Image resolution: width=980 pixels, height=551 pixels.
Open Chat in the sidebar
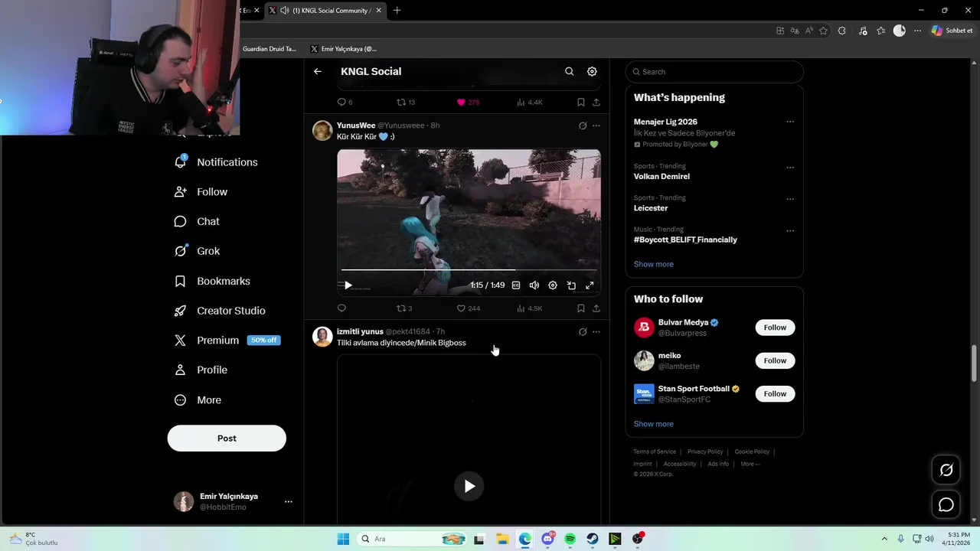197,221
